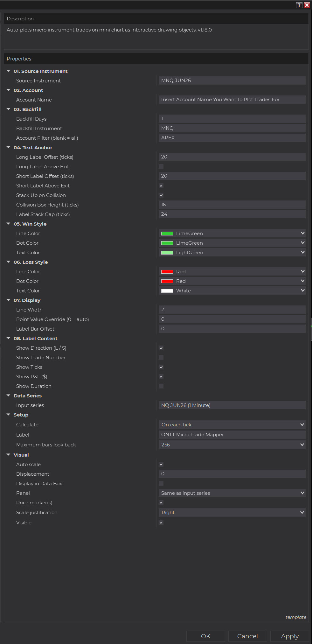Collapse 05. Win Style section

coord(9,224)
